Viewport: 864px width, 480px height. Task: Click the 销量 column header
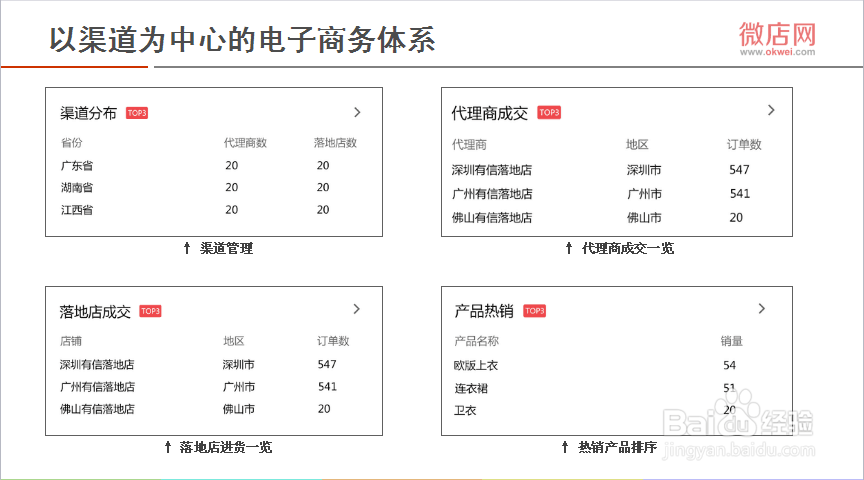point(732,341)
